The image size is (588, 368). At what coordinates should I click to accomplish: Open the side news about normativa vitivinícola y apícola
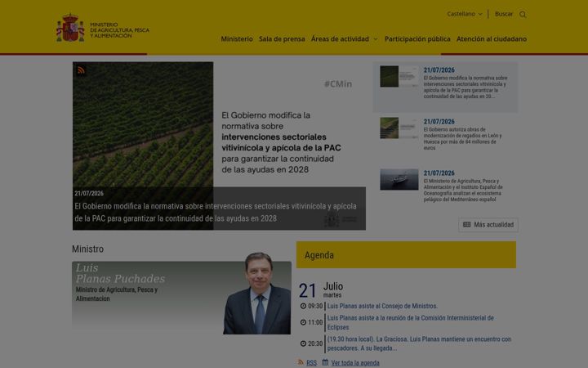point(465,88)
